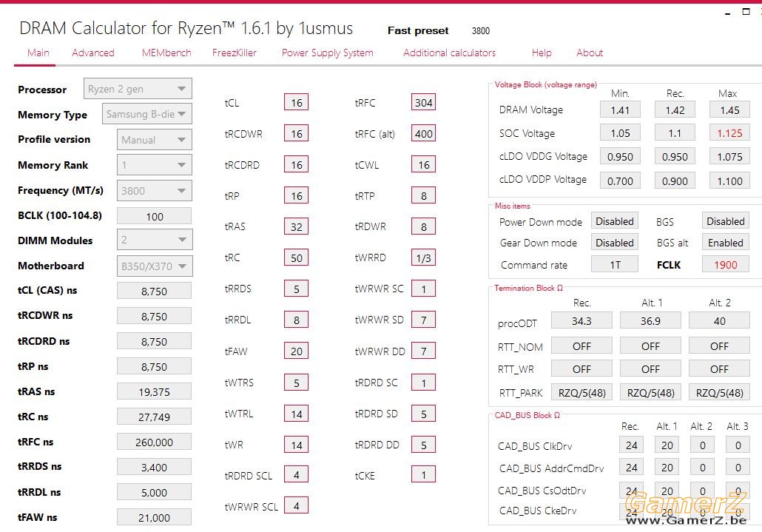Open the Memory Rank dropdown

(x=154, y=165)
